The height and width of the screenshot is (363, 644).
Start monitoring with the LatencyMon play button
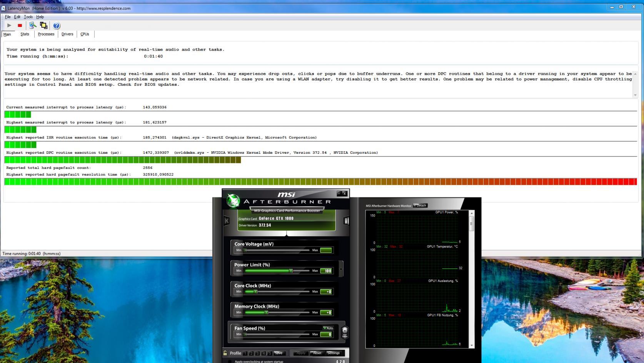[x=9, y=25]
